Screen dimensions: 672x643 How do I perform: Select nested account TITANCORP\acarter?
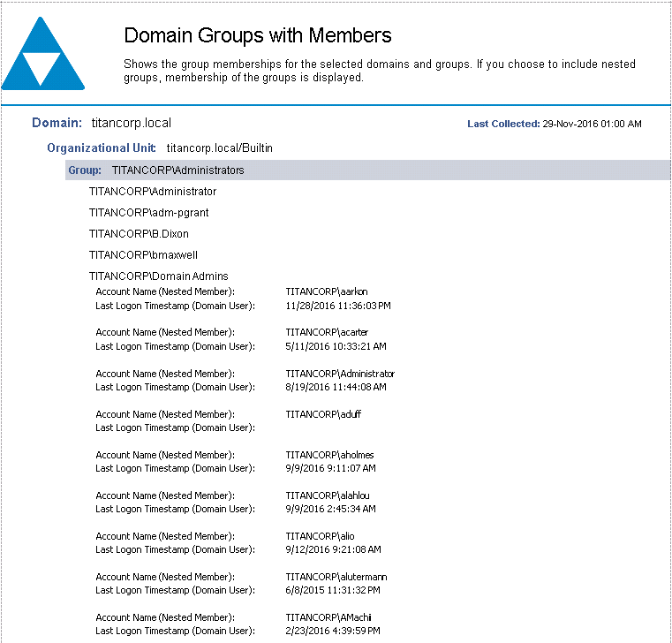point(321,333)
